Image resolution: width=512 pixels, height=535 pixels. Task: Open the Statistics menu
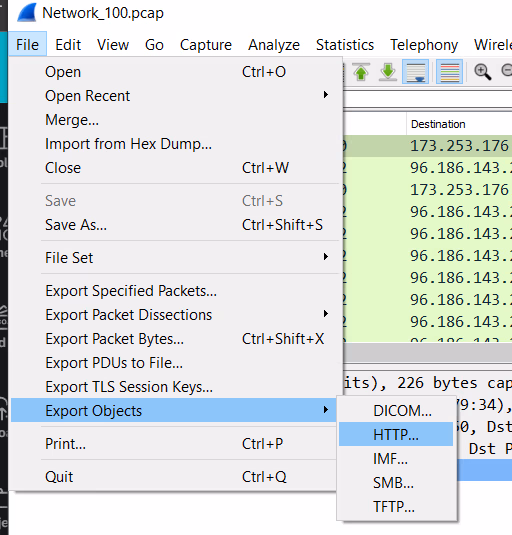(x=345, y=45)
